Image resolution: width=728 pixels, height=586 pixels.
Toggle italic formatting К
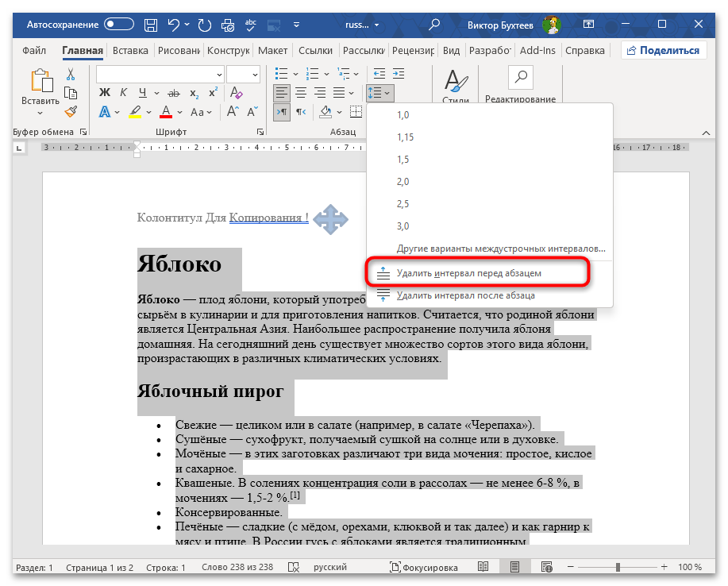[123, 93]
